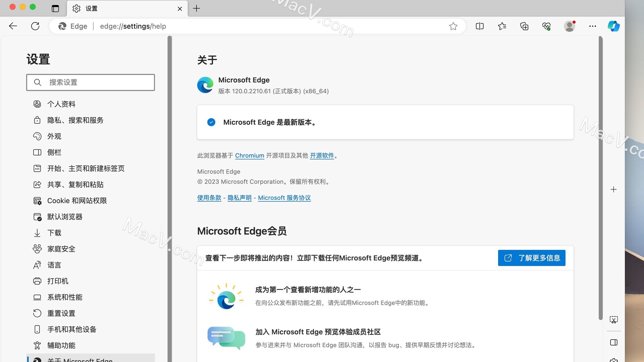Click 加入 Microsoft Edge 预览体验成员社区 heading
Image resolution: width=644 pixels, height=362 pixels.
tap(318, 332)
